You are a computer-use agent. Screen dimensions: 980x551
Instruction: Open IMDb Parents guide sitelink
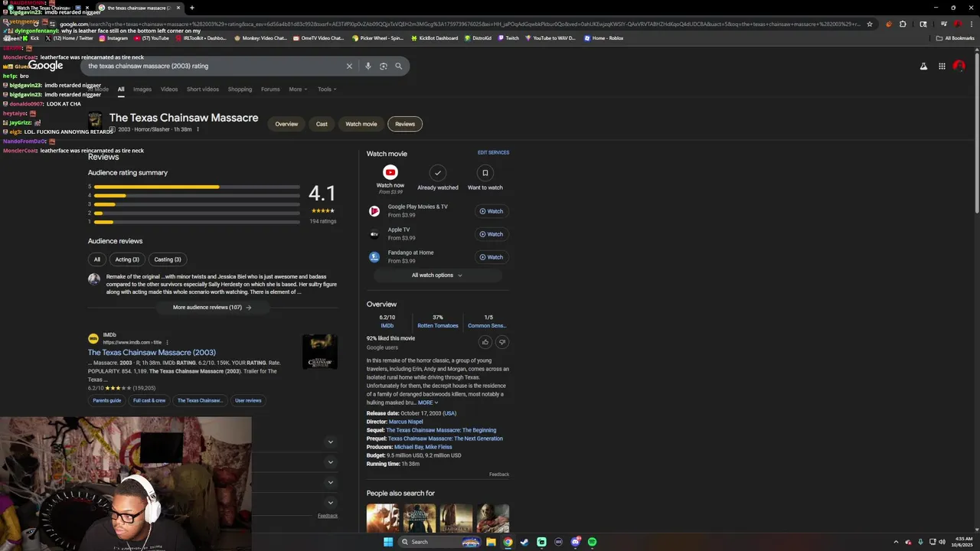pyautogui.click(x=107, y=400)
